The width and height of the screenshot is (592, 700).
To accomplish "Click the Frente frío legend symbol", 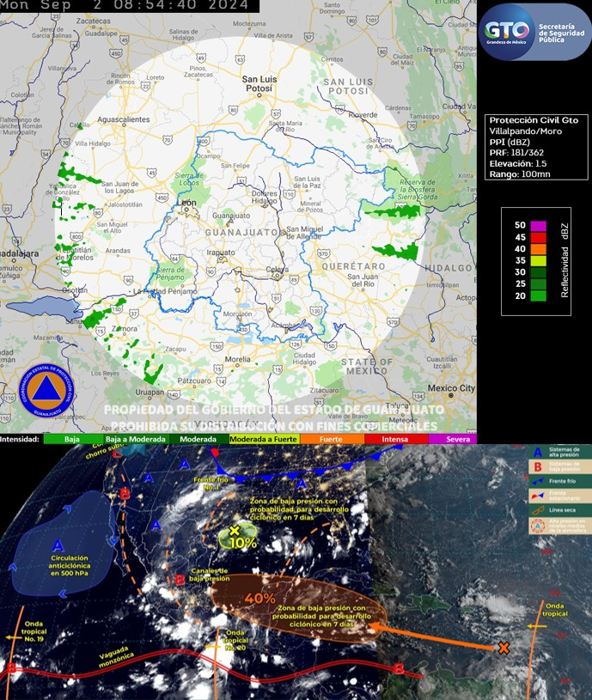I will [538, 481].
